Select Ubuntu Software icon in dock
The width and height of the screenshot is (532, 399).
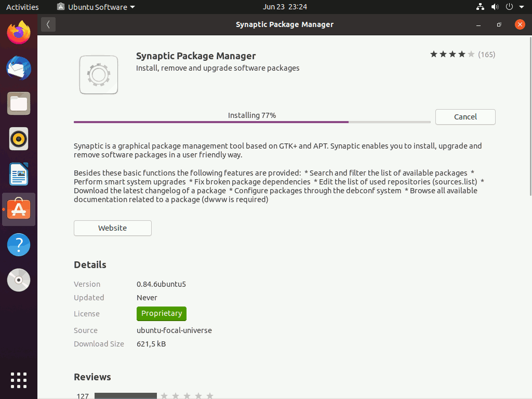pyautogui.click(x=19, y=209)
